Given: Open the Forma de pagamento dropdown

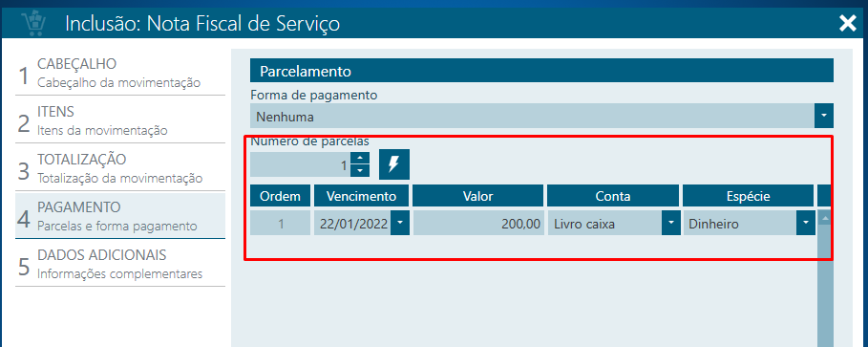Looking at the screenshot, I should pos(824,117).
